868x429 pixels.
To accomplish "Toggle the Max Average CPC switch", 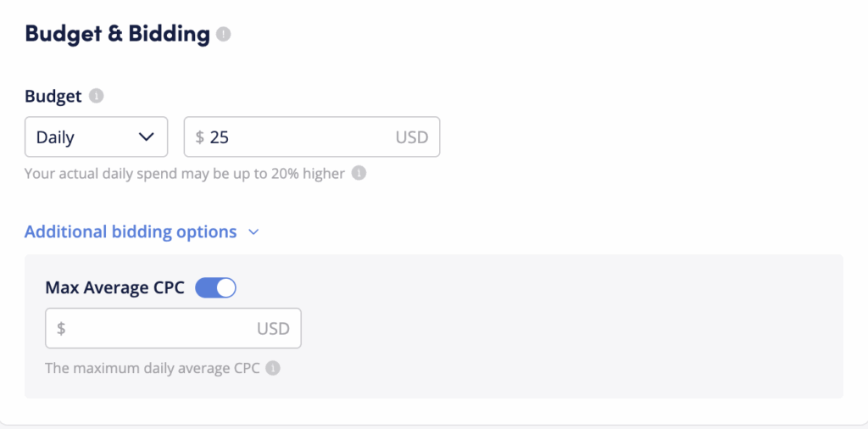I will pyautogui.click(x=215, y=288).
